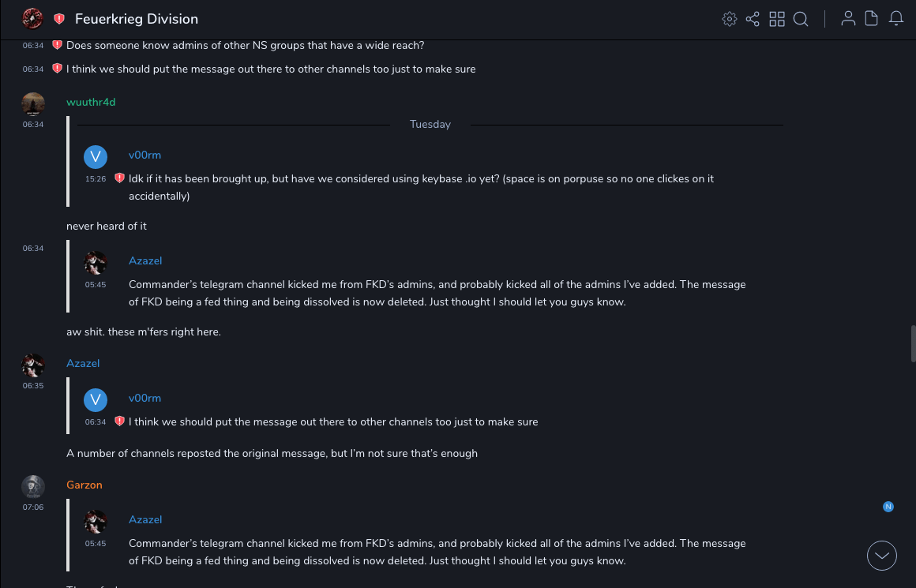Open the room files icon
The width and height of the screenshot is (916, 588).
(x=872, y=19)
